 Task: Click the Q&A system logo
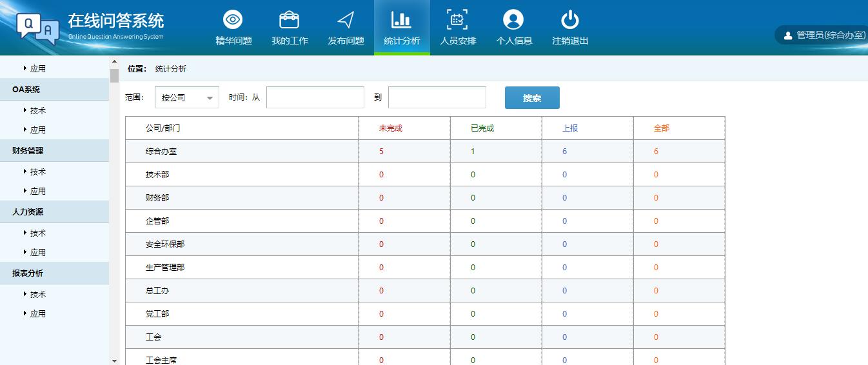[39, 28]
